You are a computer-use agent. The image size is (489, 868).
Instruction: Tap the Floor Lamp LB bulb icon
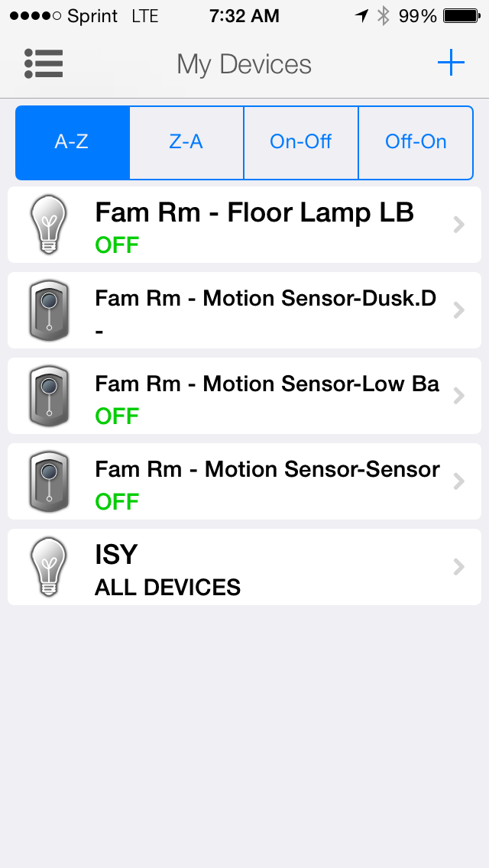tap(48, 224)
